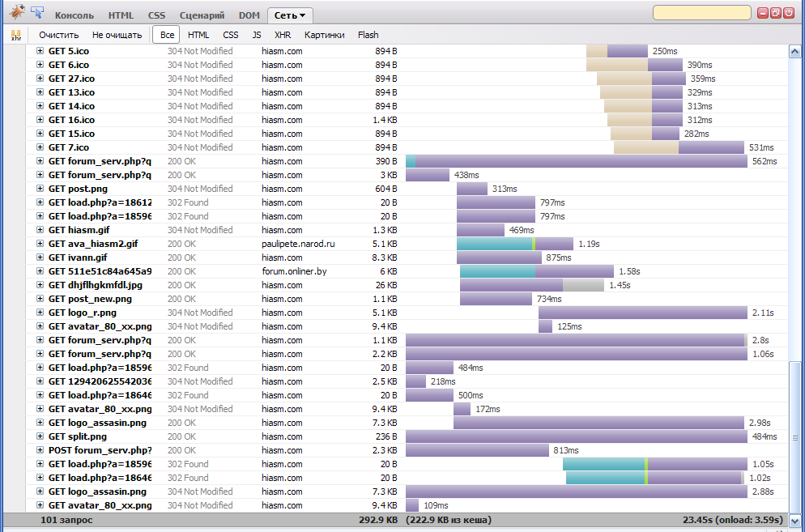805x532 pixels.
Task: Toggle the Картинки filter
Action: [324, 35]
